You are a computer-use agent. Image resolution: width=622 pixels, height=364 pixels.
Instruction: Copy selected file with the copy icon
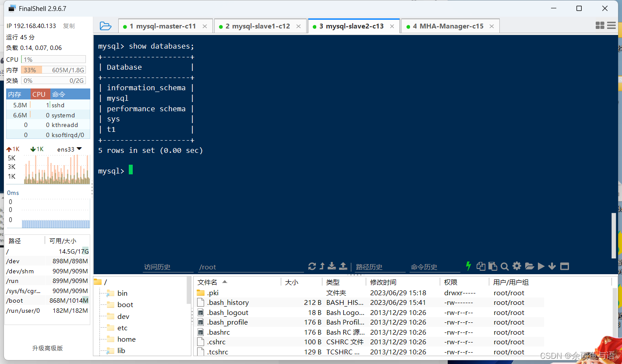(481, 266)
